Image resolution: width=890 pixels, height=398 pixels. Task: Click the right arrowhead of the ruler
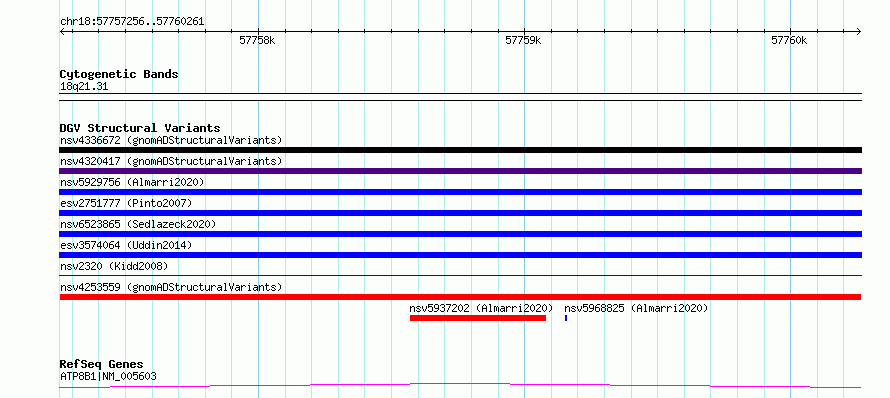coord(858,31)
